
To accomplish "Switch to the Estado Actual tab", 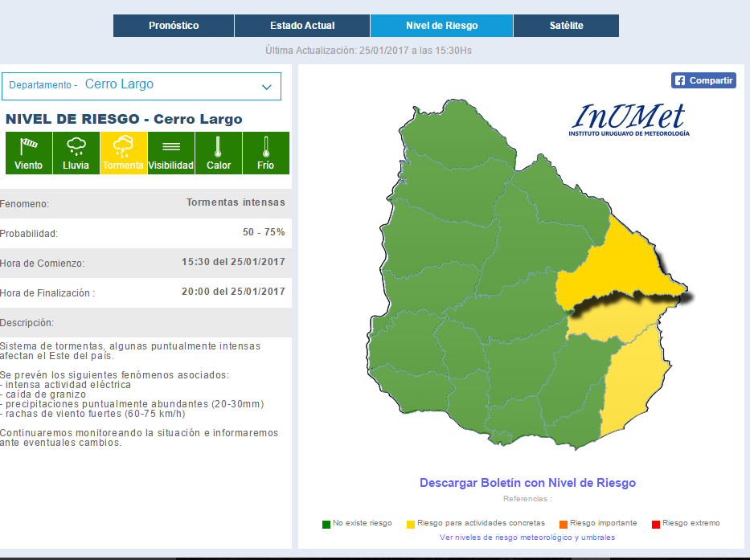I will click(301, 25).
